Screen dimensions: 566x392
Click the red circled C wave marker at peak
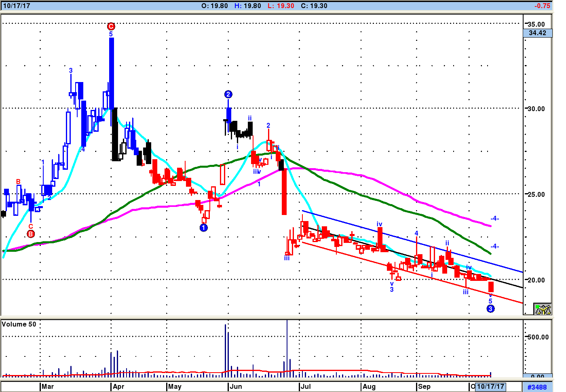[111, 26]
